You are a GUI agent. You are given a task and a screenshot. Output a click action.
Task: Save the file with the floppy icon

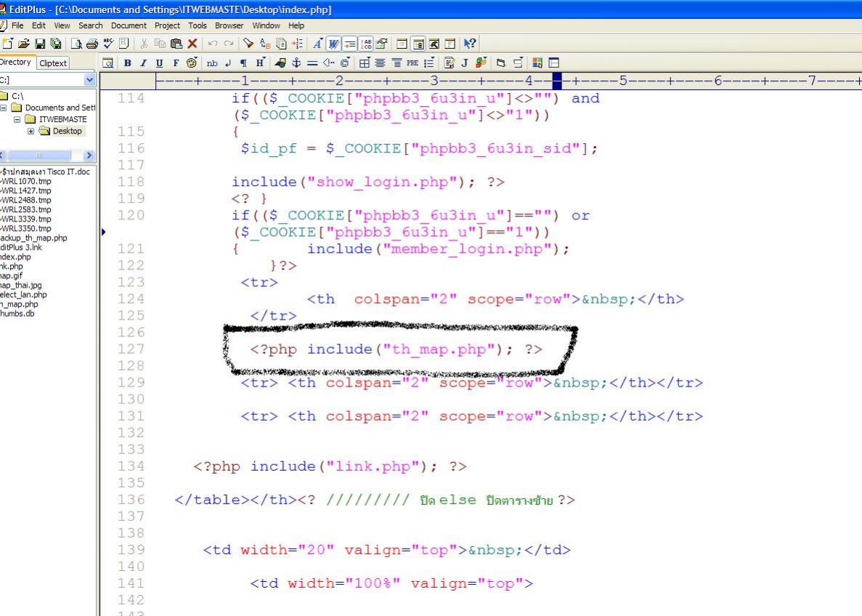[x=40, y=44]
